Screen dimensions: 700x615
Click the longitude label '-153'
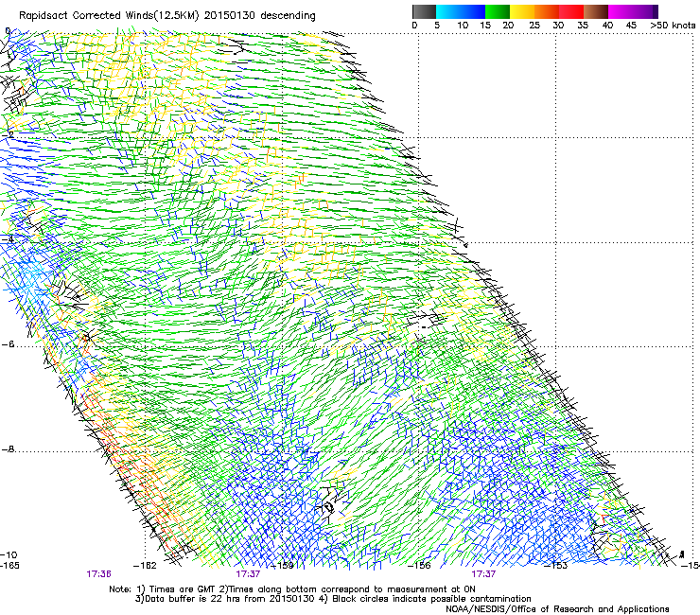(x=556, y=566)
